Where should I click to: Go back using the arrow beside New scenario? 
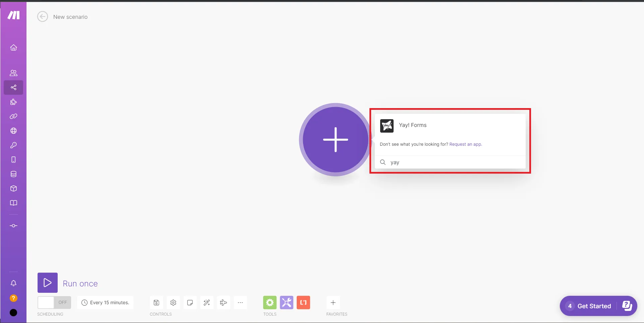point(43,16)
